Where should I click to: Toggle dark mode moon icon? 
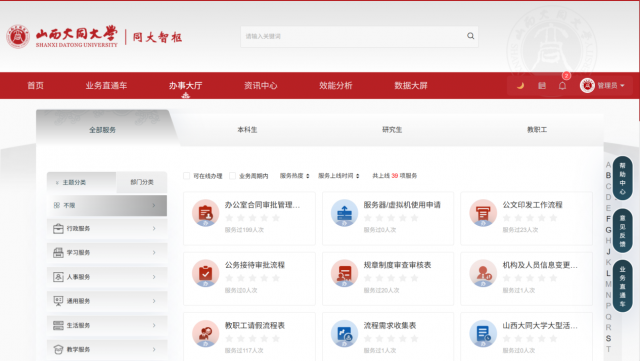coord(520,85)
